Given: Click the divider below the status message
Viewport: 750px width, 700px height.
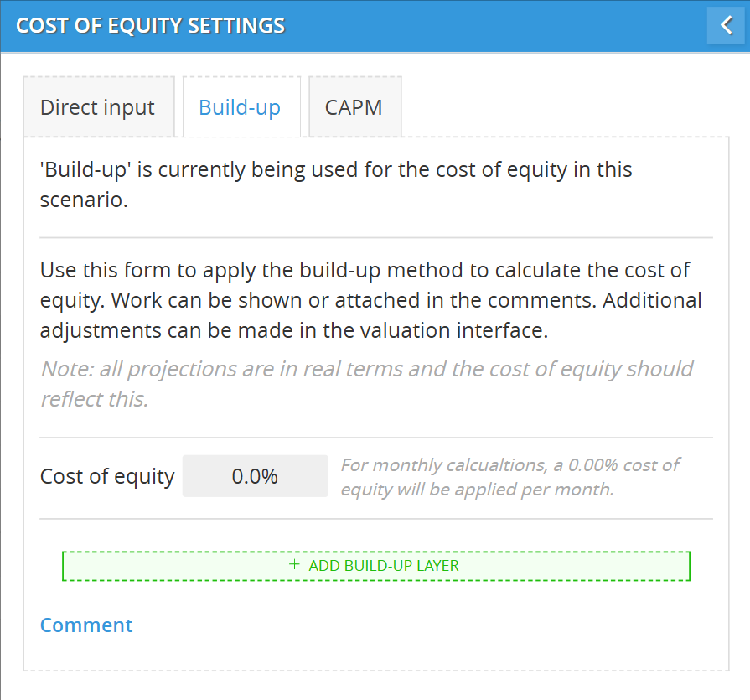Looking at the screenshot, I should (376, 238).
